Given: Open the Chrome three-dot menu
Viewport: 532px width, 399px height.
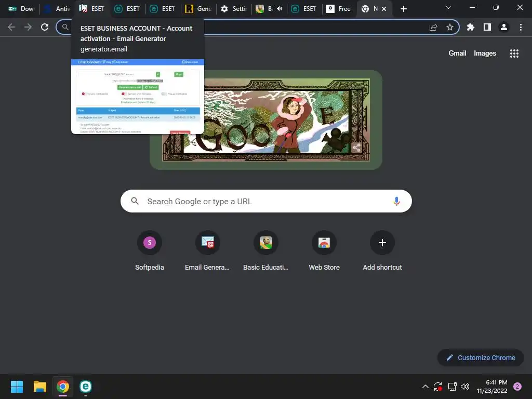Looking at the screenshot, I should click(x=521, y=27).
